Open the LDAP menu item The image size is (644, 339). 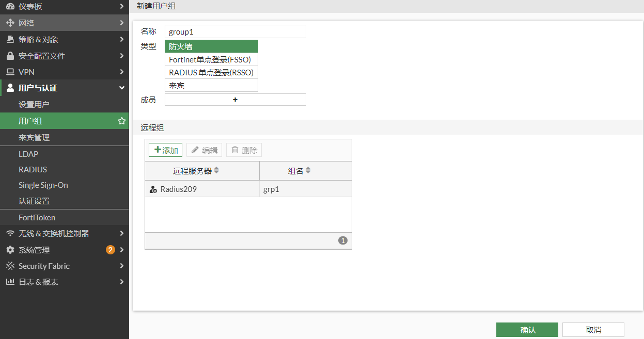[28, 154]
